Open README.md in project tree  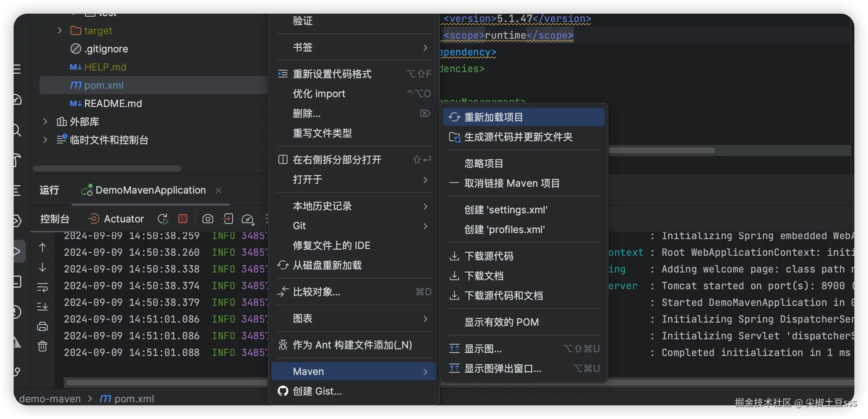113,103
